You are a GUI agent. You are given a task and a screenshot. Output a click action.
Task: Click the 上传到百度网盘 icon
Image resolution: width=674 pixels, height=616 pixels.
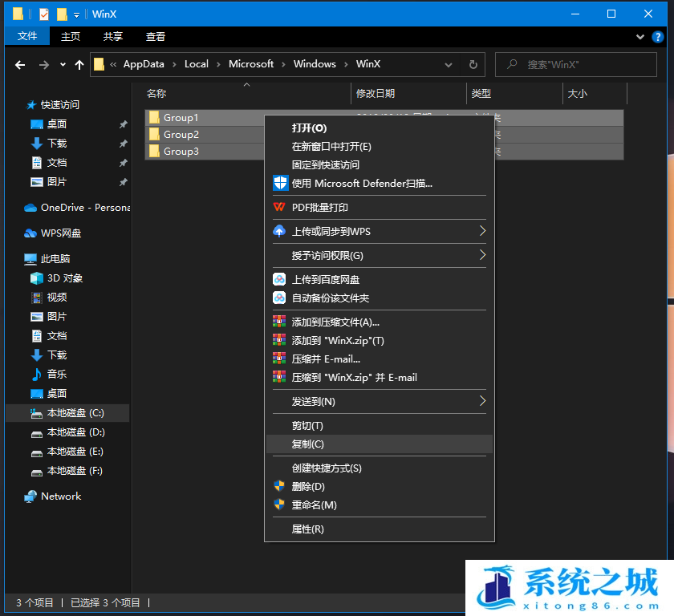[279, 280]
